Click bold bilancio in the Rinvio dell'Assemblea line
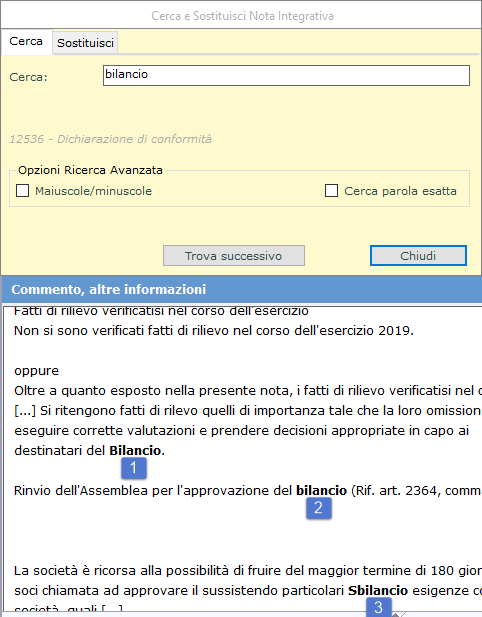The width and height of the screenshot is (482, 617). point(321,491)
